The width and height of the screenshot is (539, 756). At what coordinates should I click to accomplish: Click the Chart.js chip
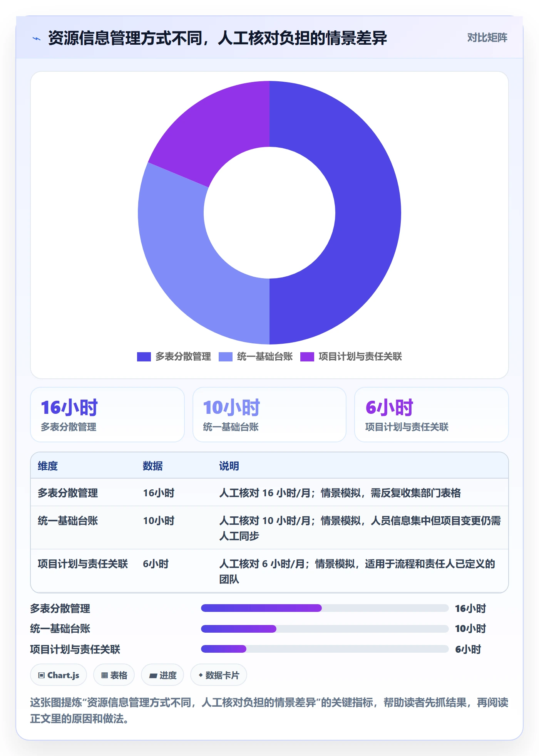pos(59,675)
